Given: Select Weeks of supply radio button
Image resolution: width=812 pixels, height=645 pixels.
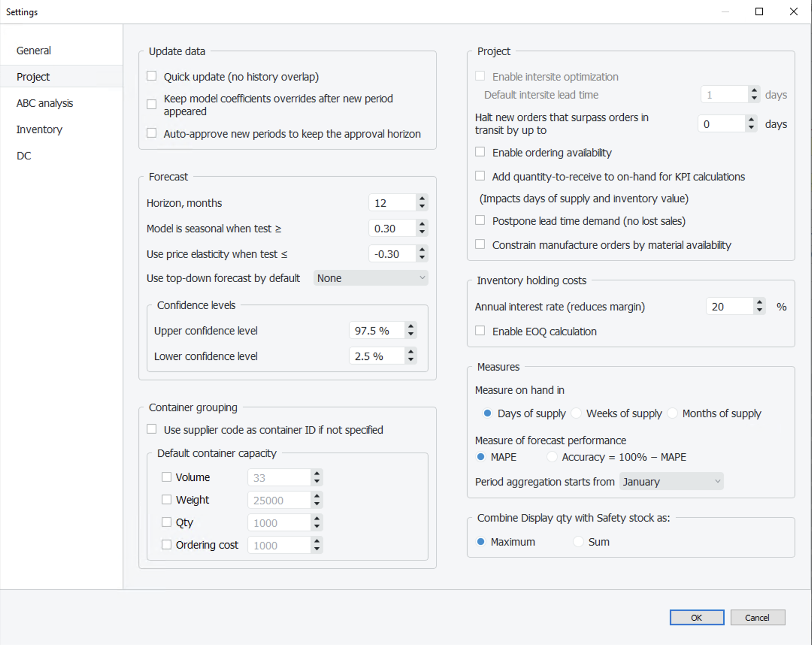Looking at the screenshot, I should click(x=576, y=413).
